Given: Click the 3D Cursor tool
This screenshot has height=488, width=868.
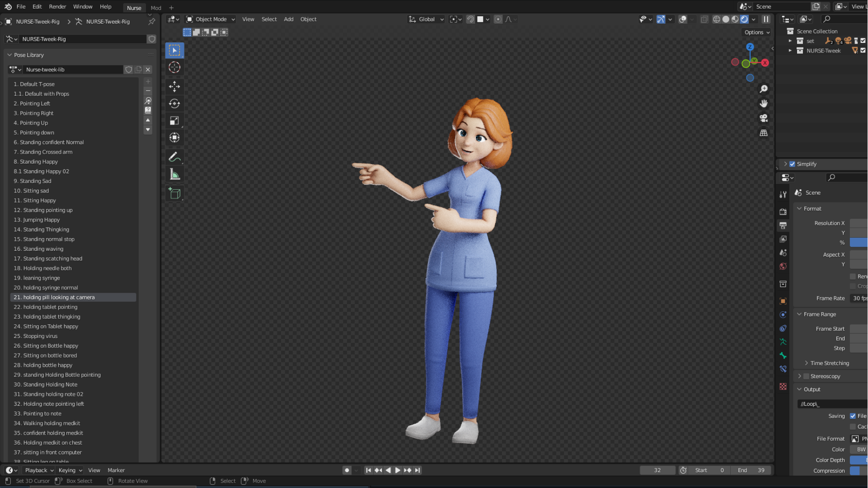Looking at the screenshot, I should [x=174, y=67].
